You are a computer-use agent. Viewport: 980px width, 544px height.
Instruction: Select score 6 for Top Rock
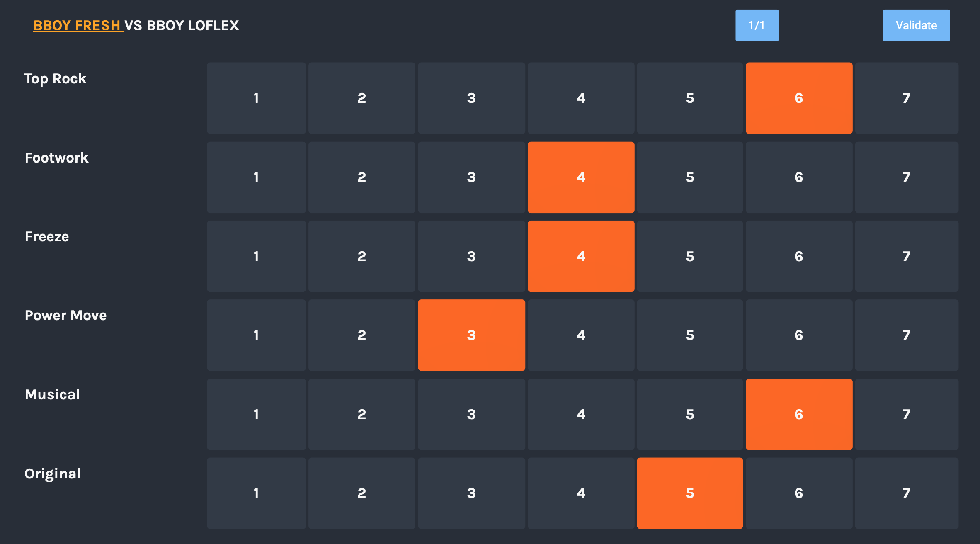pyautogui.click(x=798, y=98)
